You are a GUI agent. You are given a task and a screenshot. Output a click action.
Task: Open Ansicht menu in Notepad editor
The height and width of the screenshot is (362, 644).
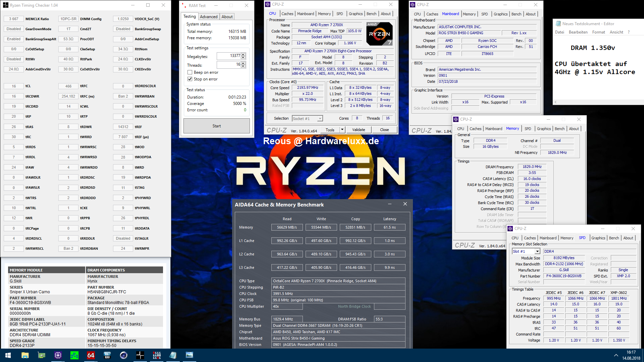tap(616, 32)
